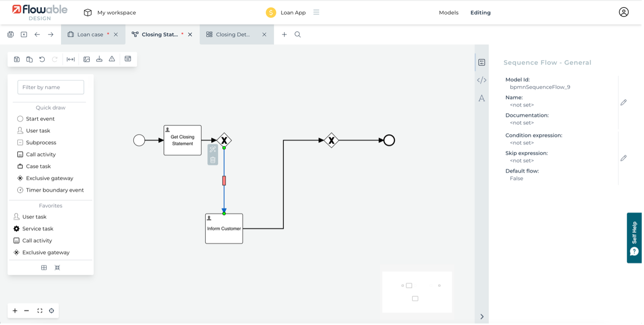Open the user account menu
Image resolution: width=644 pixels, height=325 pixels.
coord(624,12)
